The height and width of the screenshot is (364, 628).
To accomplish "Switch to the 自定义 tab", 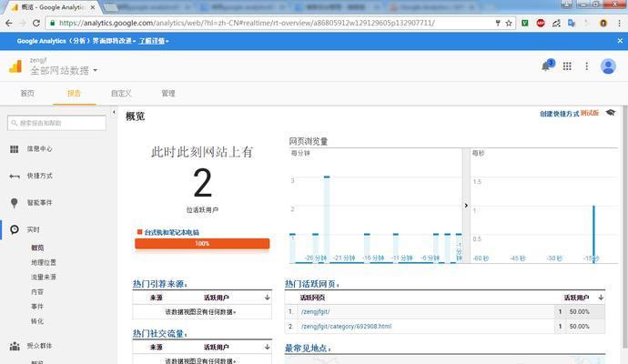I will click(121, 93).
